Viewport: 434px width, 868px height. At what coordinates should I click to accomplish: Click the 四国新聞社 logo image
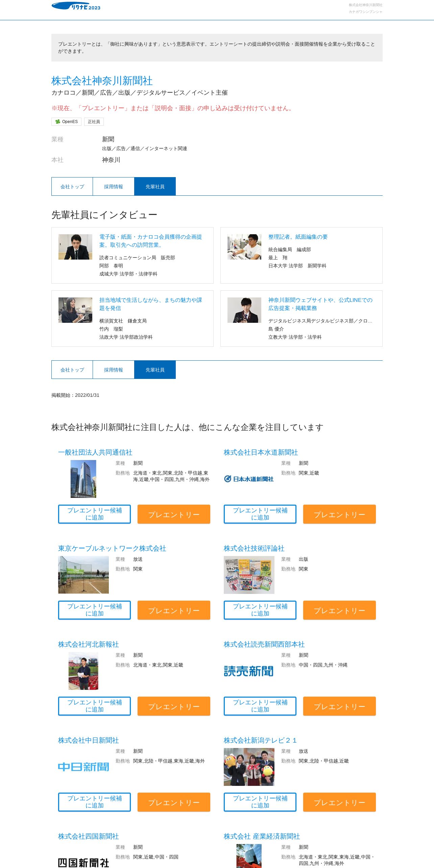point(83,863)
